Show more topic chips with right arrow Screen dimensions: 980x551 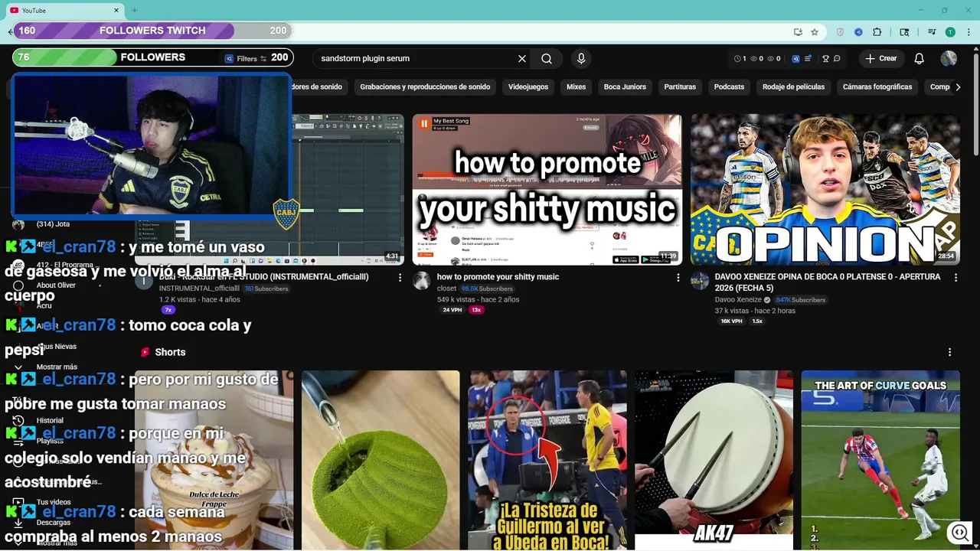958,87
